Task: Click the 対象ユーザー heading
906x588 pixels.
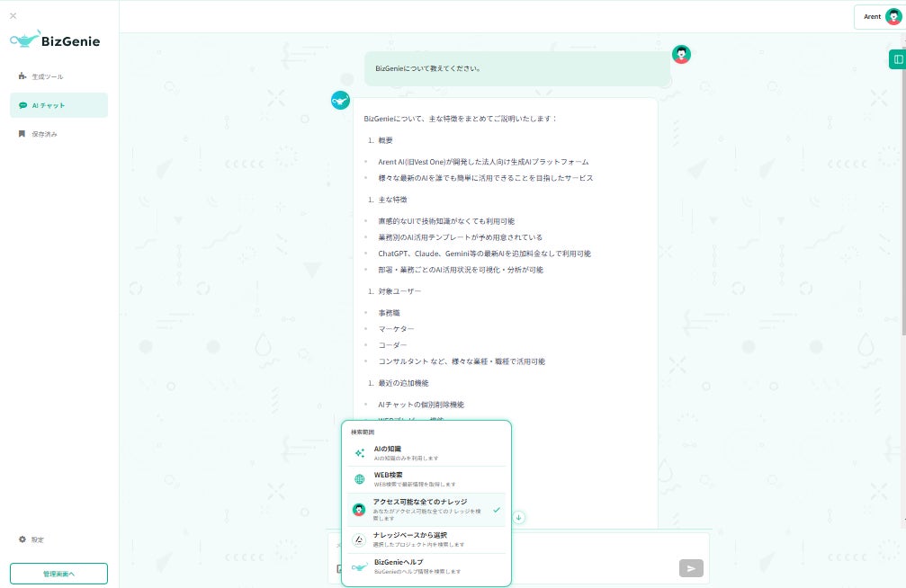Action: 399,291
